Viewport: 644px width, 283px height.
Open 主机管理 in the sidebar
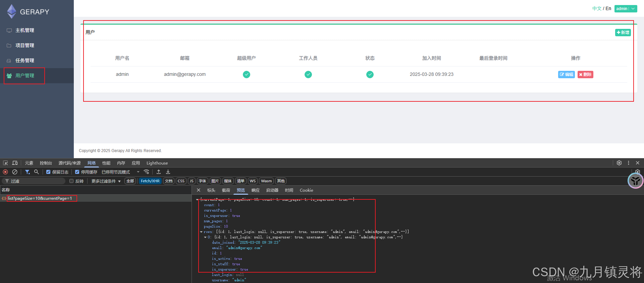(x=25, y=30)
